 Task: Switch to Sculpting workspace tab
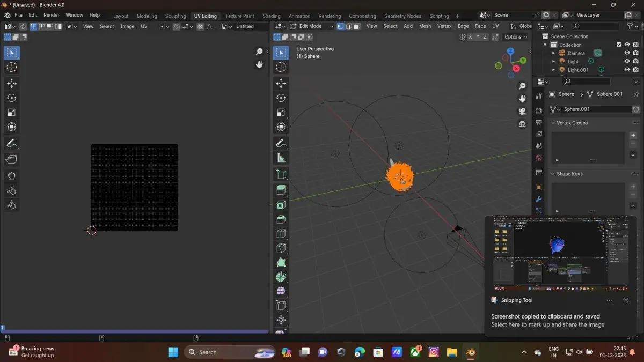click(x=175, y=16)
